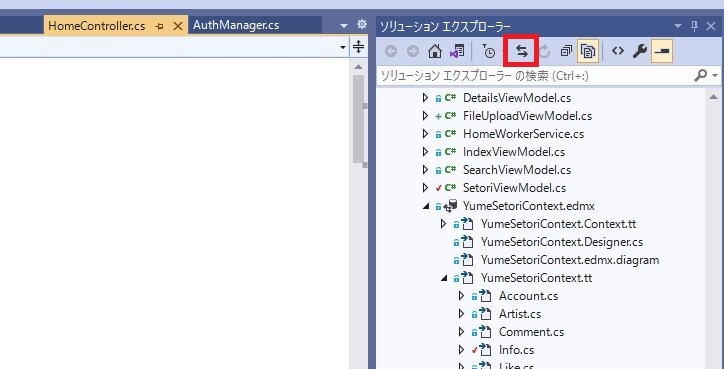Screen dimensions: 724x369
Task: Click the edmx database icon beside YumeSetoriContext.edmx
Action: [450, 206]
